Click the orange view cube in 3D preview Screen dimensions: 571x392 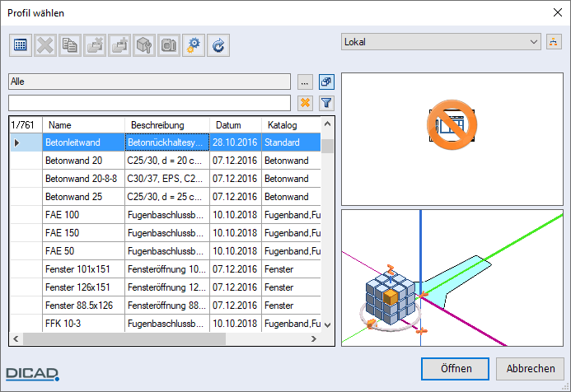[391, 297]
